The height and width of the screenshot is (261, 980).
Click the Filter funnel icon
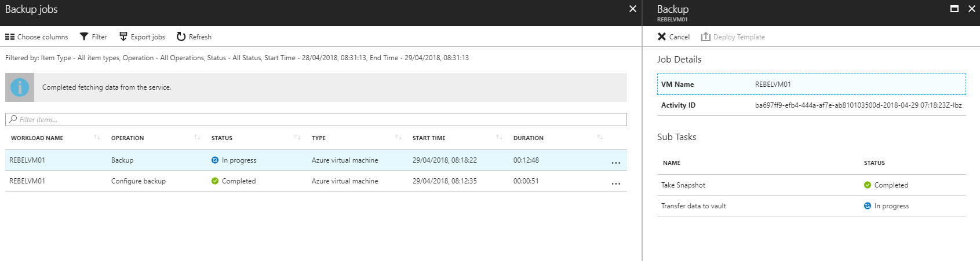pyautogui.click(x=84, y=37)
